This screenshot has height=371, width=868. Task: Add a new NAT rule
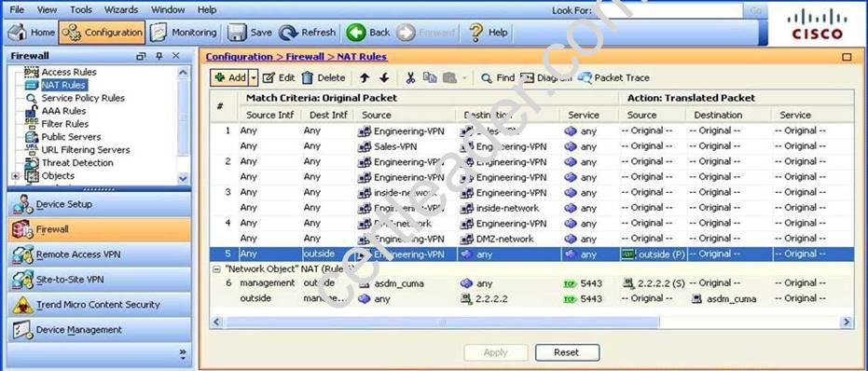tap(229, 78)
